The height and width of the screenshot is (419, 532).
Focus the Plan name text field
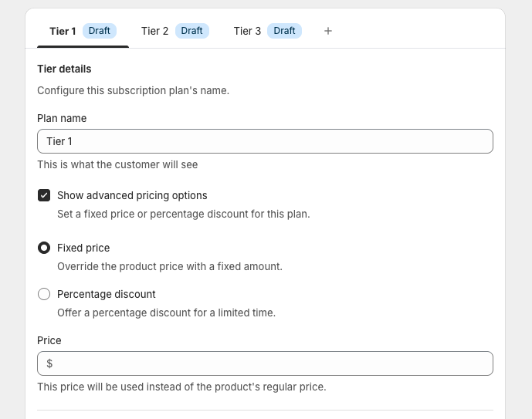pyautogui.click(x=265, y=141)
